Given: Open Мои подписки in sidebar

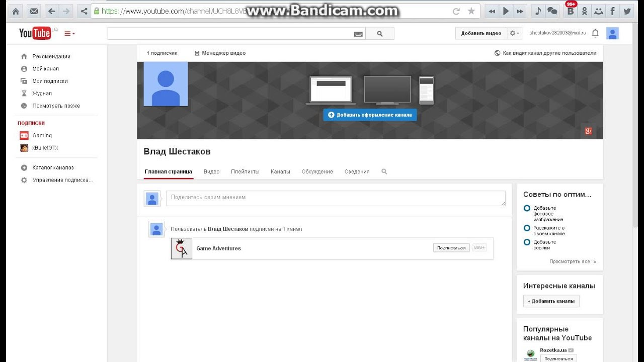Looking at the screenshot, I should [50, 81].
